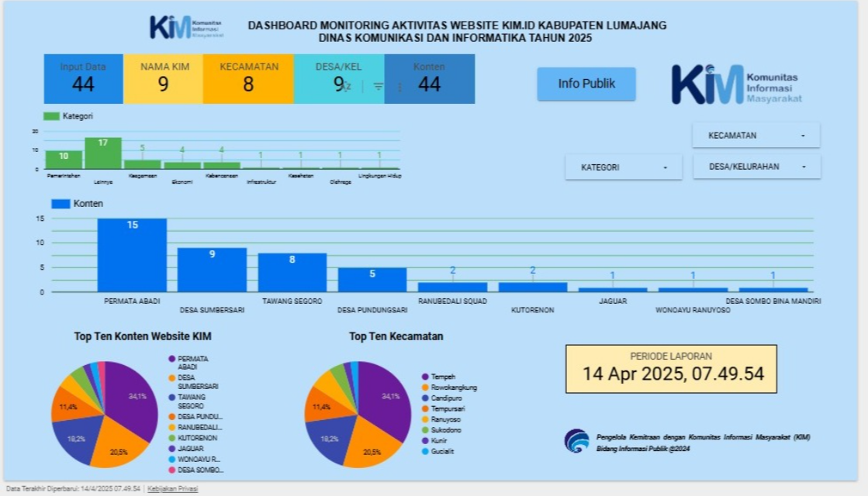The image size is (868, 496).
Task: Click the Kominfo emblem near the footer text
Action: 576,441
